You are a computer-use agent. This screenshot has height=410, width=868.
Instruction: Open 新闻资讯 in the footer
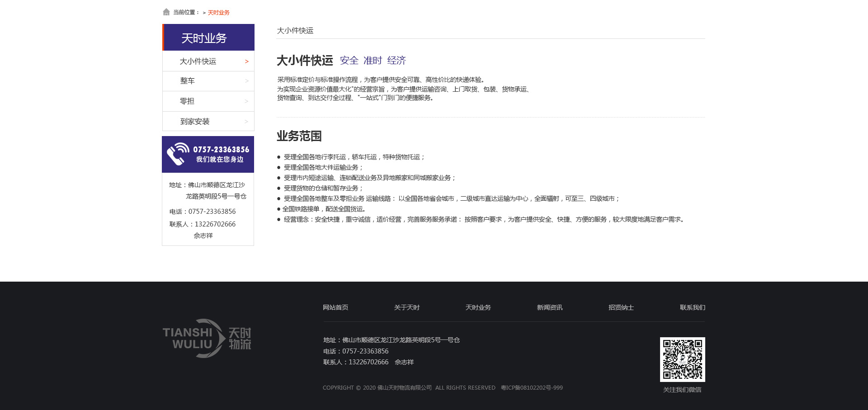click(x=550, y=307)
